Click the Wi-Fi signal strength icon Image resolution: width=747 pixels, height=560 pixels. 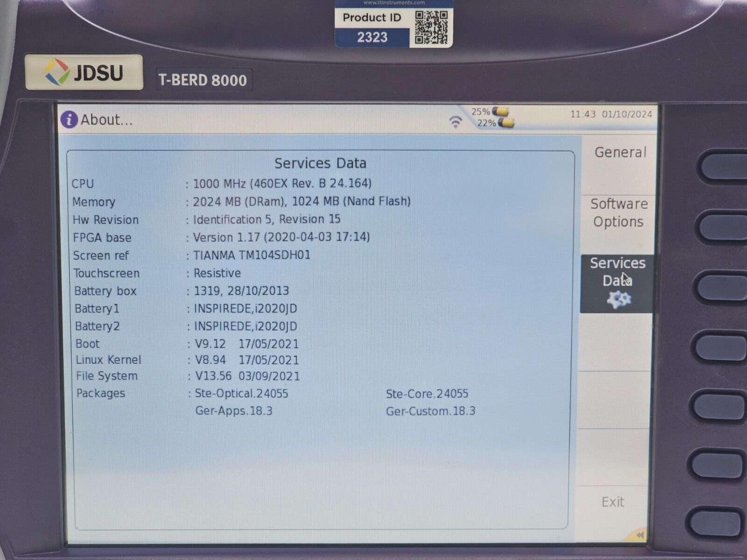pyautogui.click(x=457, y=121)
